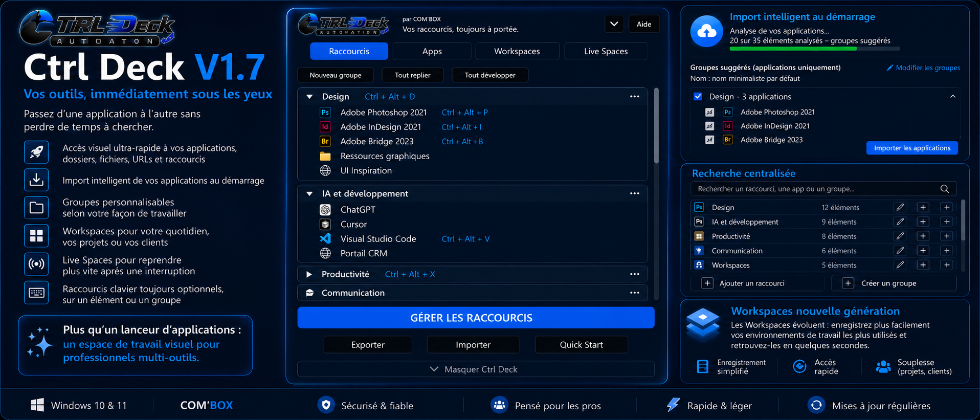Click the download icon beside Import intelligent feature

tap(36, 180)
